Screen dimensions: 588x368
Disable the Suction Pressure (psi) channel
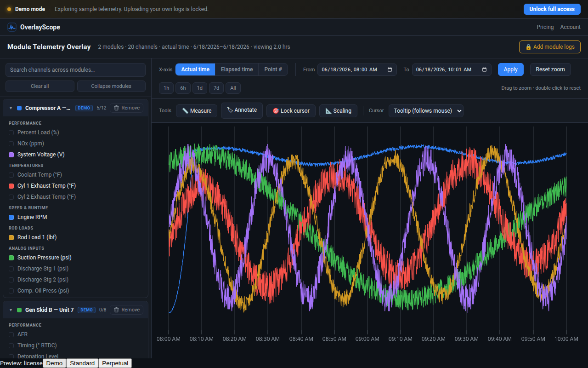point(11,258)
